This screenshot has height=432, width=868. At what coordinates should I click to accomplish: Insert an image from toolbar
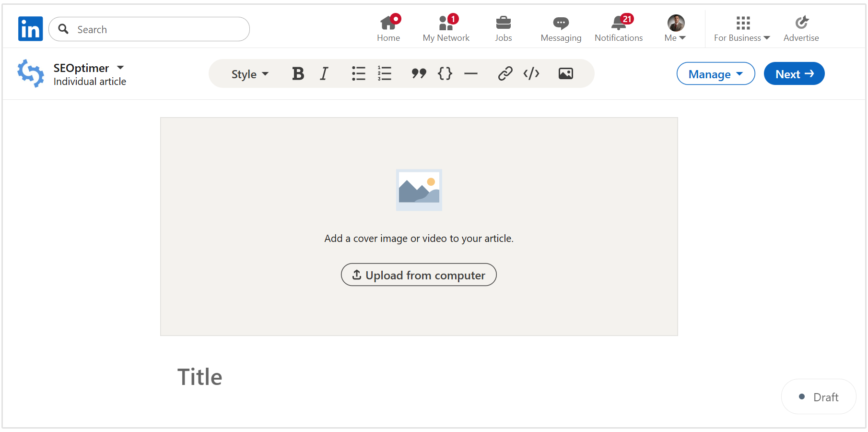pos(565,73)
